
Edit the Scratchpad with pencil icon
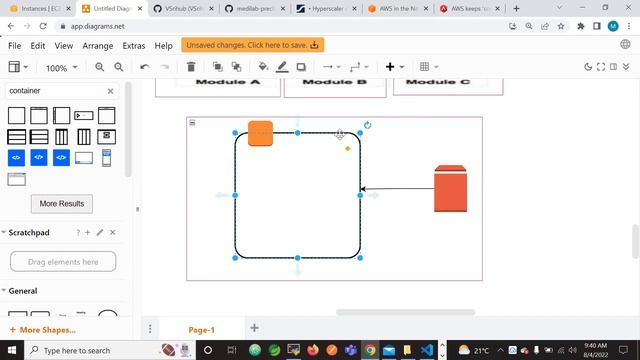(x=100, y=233)
